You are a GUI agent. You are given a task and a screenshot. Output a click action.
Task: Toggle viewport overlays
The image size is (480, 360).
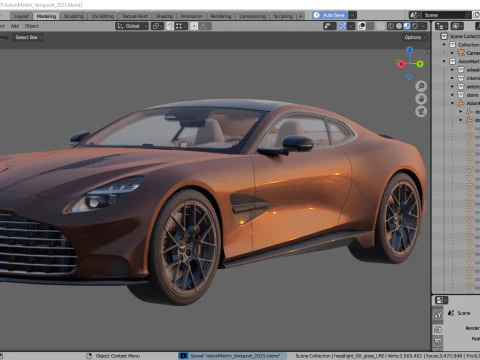point(361,26)
